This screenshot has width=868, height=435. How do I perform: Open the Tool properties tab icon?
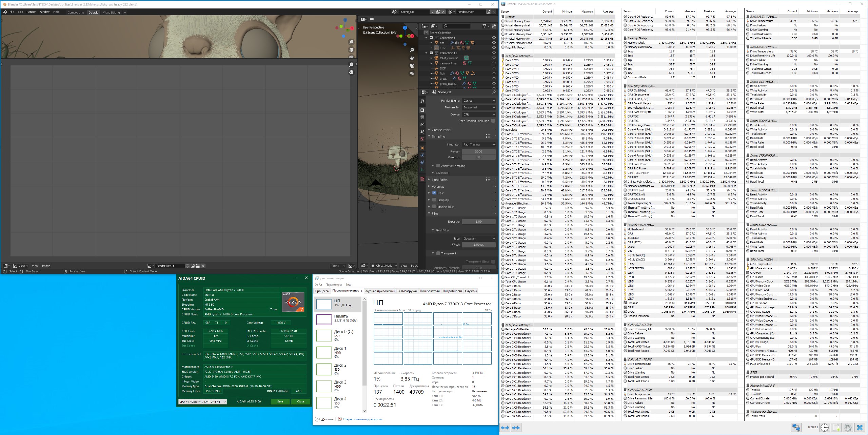(x=422, y=101)
